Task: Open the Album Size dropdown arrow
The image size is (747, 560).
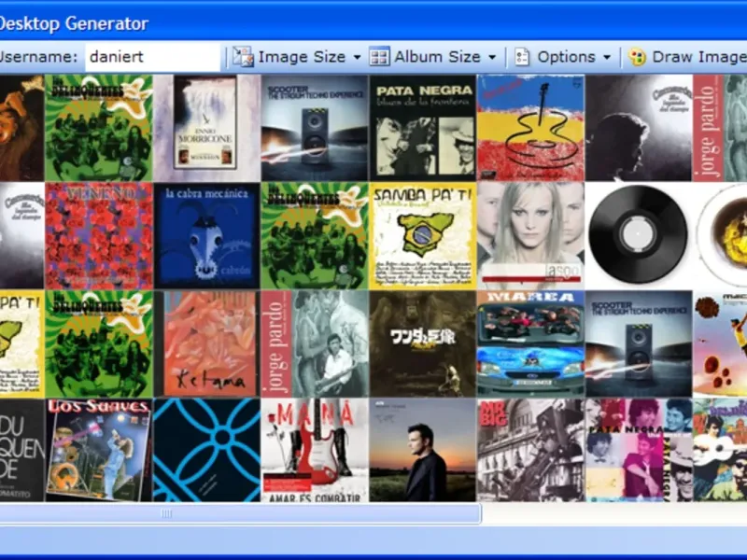Action: coord(492,57)
